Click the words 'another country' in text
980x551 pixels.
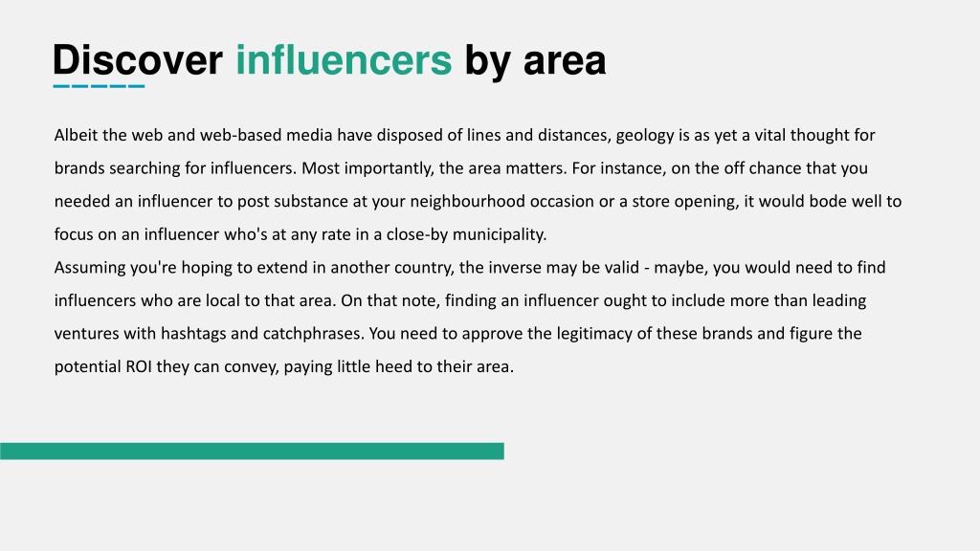(x=390, y=268)
